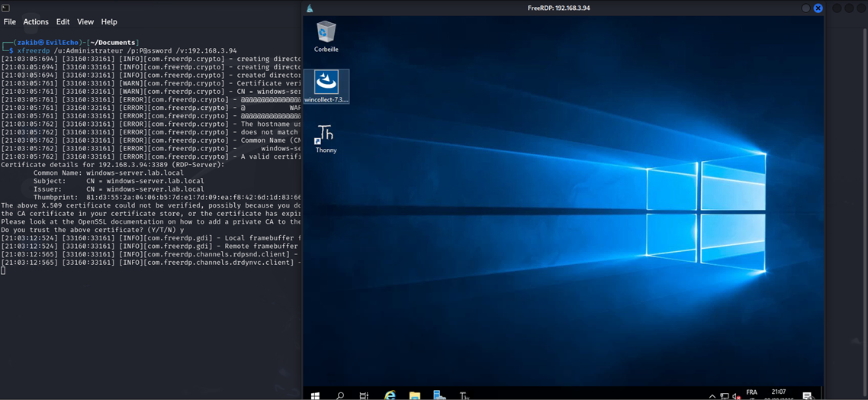This screenshot has width=868, height=400.
Task: Click the "~/Documents" prompt path
Action: pos(113,43)
